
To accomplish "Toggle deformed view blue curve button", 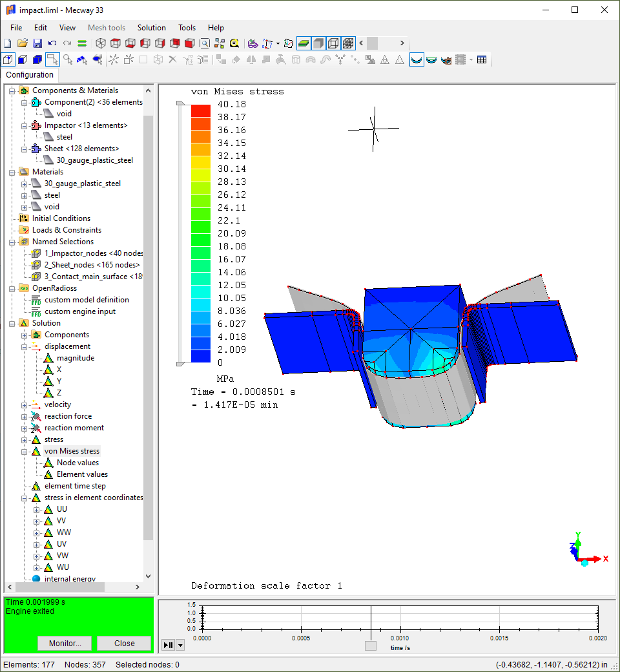I will pos(417,59).
